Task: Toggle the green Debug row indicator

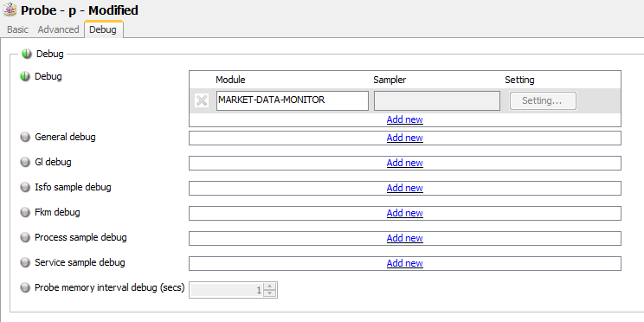Action: (x=25, y=76)
